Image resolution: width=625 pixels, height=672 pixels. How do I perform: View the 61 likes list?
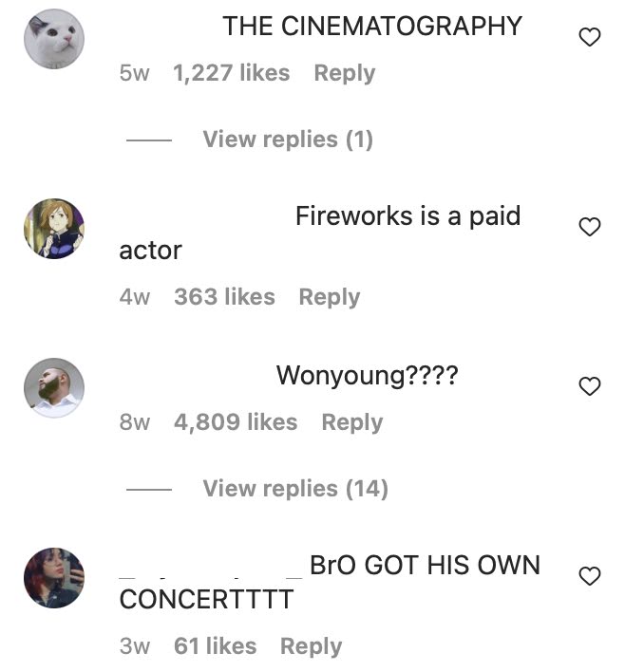[216, 645]
